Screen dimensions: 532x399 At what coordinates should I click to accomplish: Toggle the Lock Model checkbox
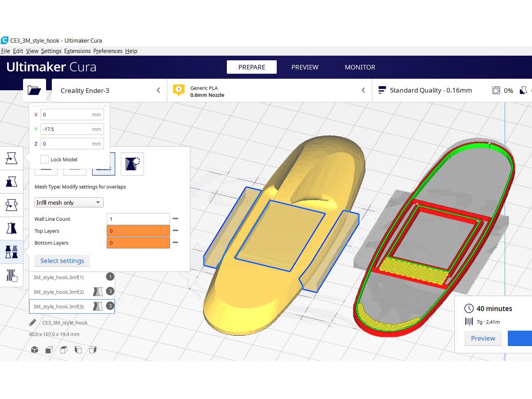[x=45, y=159]
